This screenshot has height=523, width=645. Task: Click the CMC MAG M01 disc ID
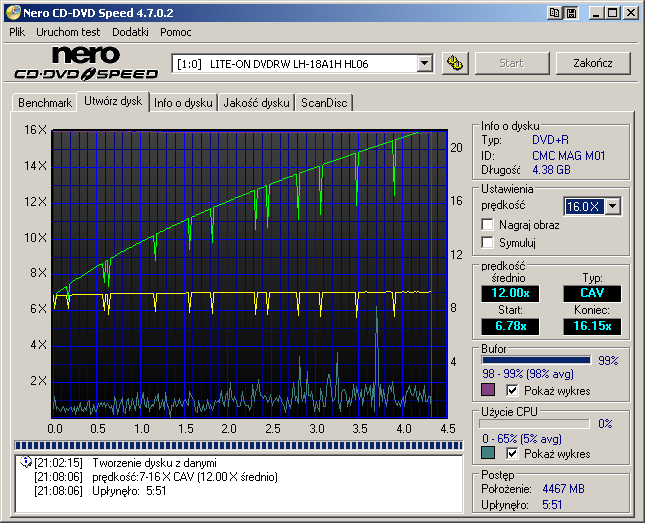click(x=568, y=156)
